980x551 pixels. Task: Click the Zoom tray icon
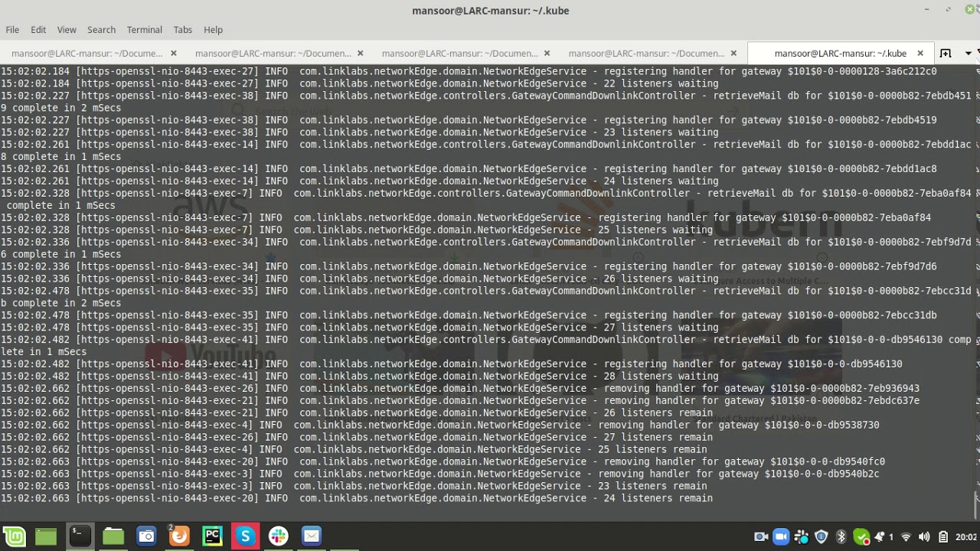pyautogui.click(x=781, y=537)
